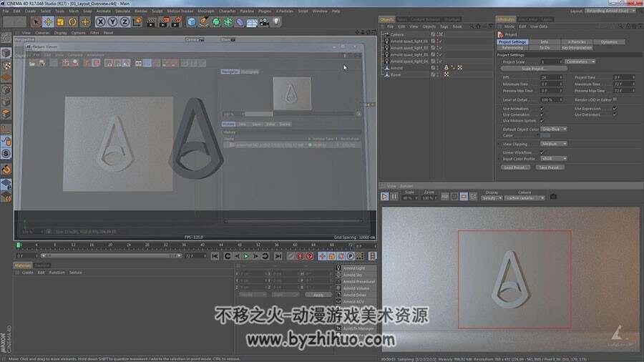Screen dimensions: 644x362
Task: Activate the Scale tool
Action: (x=60, y=21)
